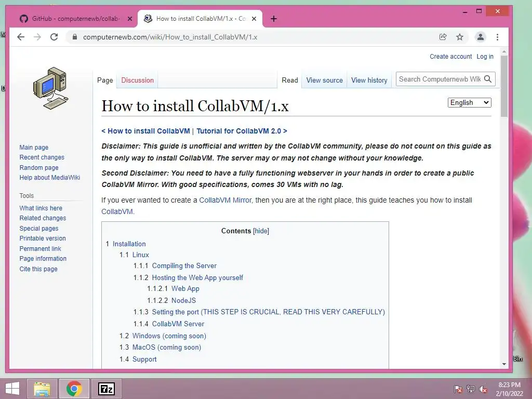Open 7-Zip from taskbar
The image size is (532, 399).
pyautogui.click(x=106, y=389)
